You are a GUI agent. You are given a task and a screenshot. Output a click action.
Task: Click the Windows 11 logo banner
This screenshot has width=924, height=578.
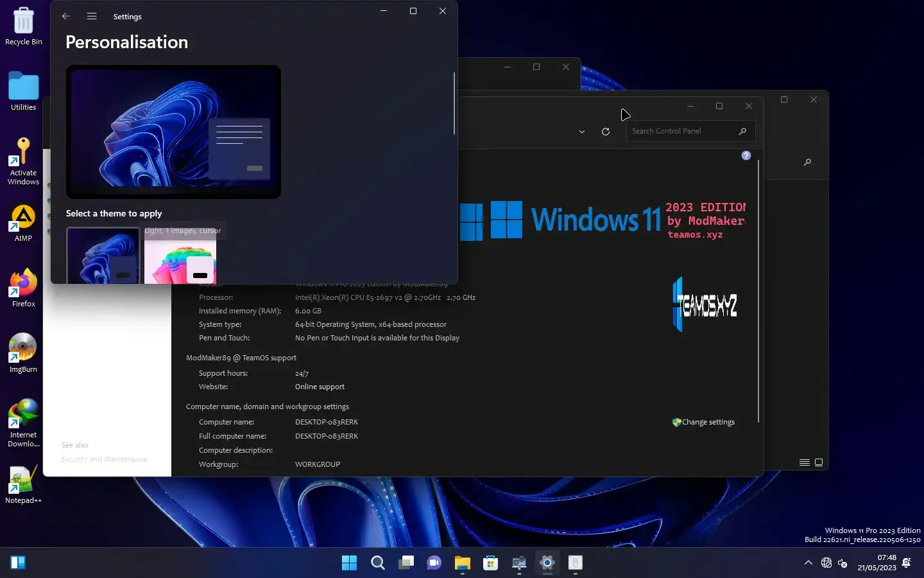pos(603,220)
